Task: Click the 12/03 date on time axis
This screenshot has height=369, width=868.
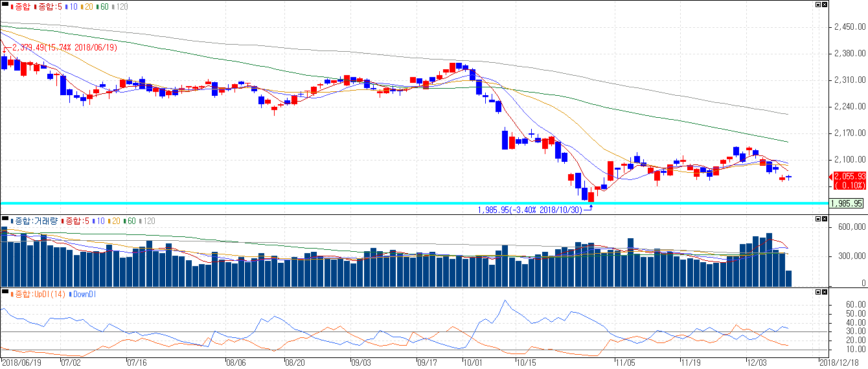Action: (757, 363)
